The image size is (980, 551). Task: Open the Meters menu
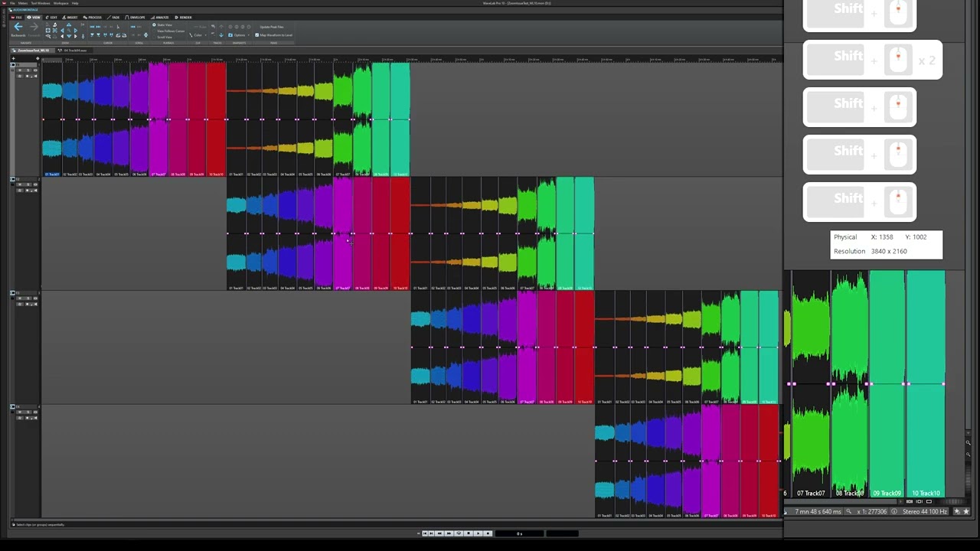24,3
